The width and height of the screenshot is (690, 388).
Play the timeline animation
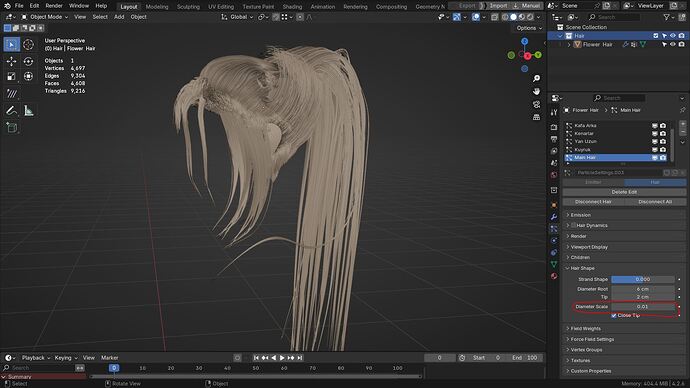pos(282,358)
